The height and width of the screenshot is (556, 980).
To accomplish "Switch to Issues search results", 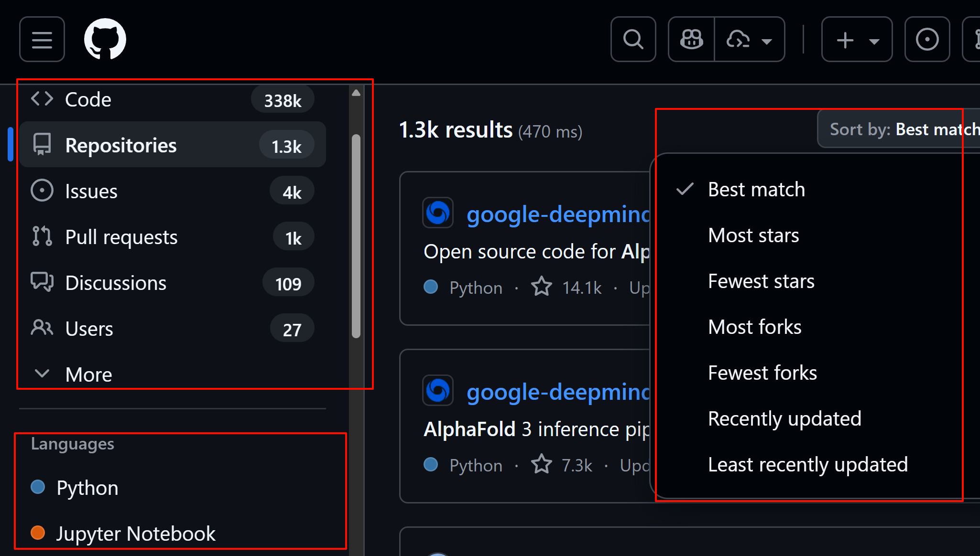I will pyautogui.click(x=91, y=192).
